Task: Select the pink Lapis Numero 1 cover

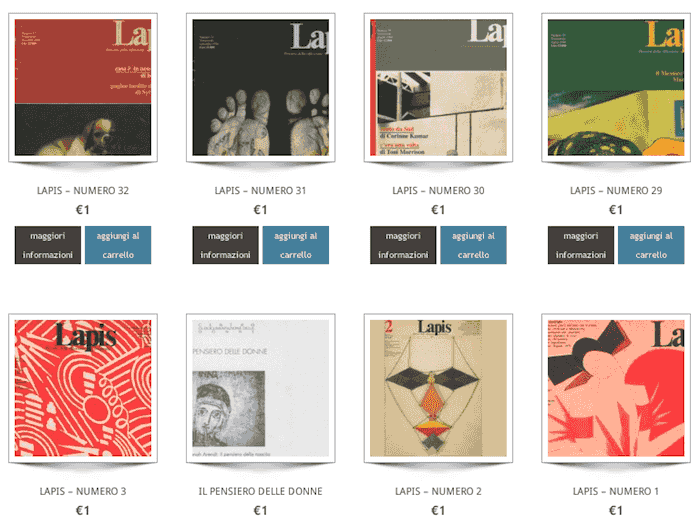Action: [616, 388]
